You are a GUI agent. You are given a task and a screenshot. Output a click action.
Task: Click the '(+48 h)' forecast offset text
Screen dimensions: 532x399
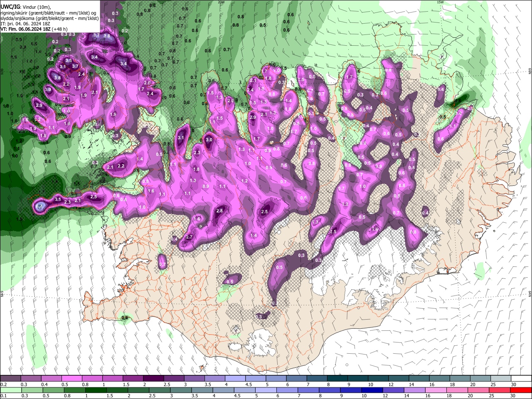[60, 29]
